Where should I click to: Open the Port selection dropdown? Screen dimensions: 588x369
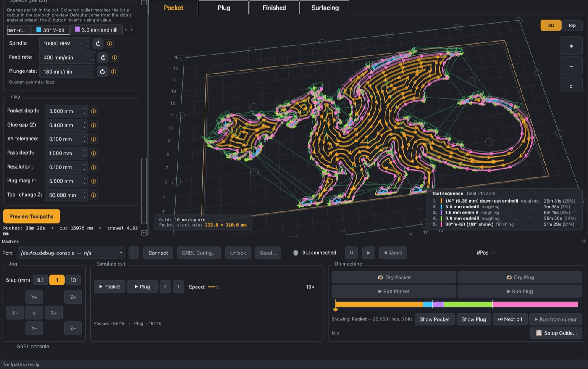71,253
